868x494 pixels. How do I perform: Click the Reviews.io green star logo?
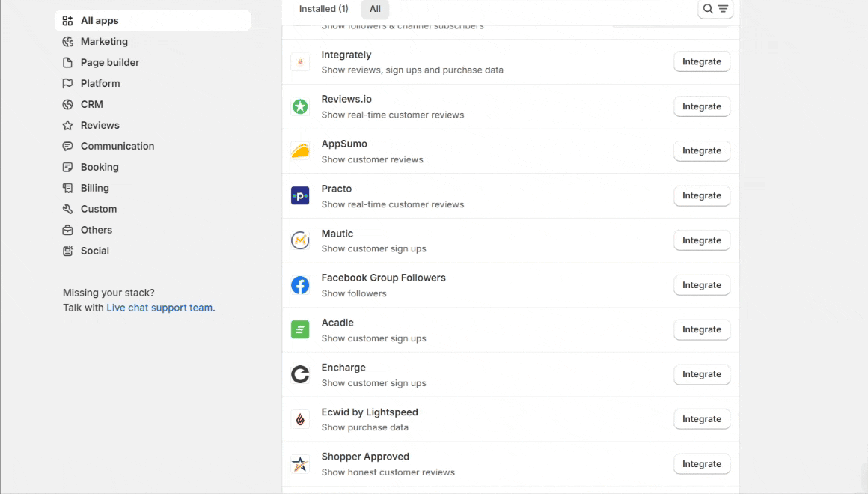pos(300,106)
